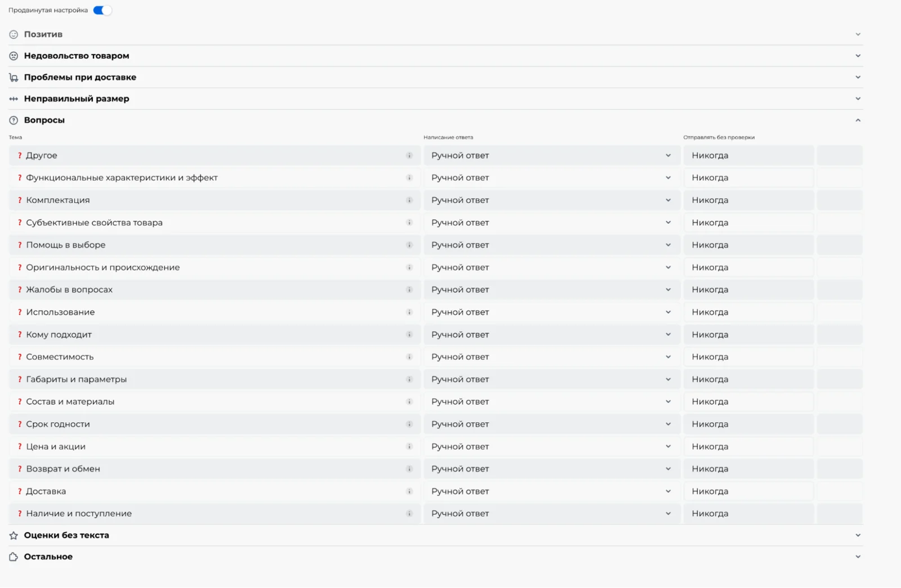
Task: Click the Никогда field for Возврат и обмен
Action: tap(748, 469)
